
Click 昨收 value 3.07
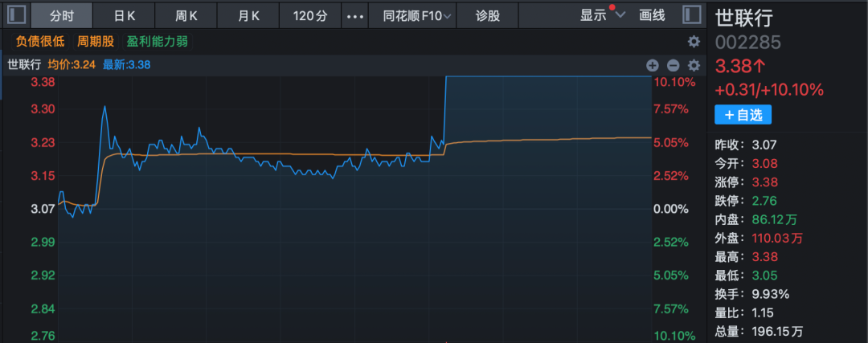click(x=764, y=145)
